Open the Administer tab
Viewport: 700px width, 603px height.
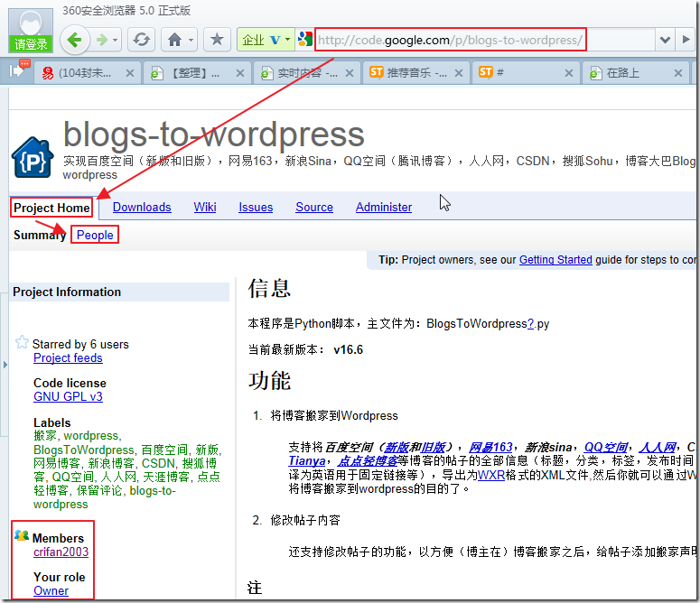(x=384, y=207)
